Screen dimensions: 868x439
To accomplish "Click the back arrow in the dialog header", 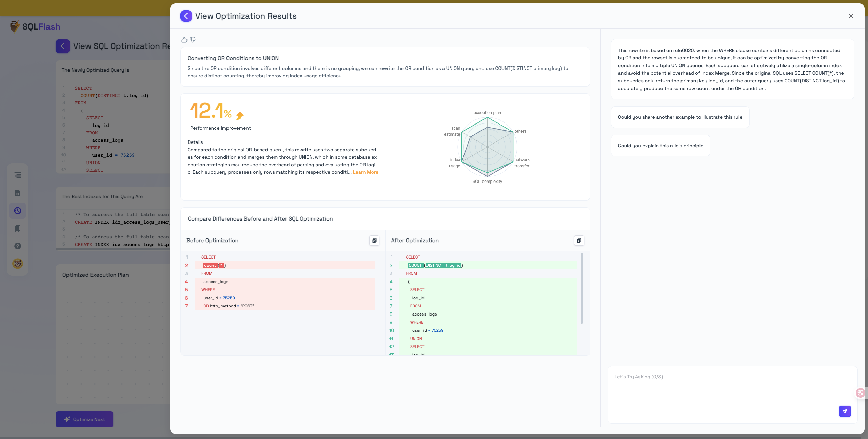I will click(x=186, y=16).
